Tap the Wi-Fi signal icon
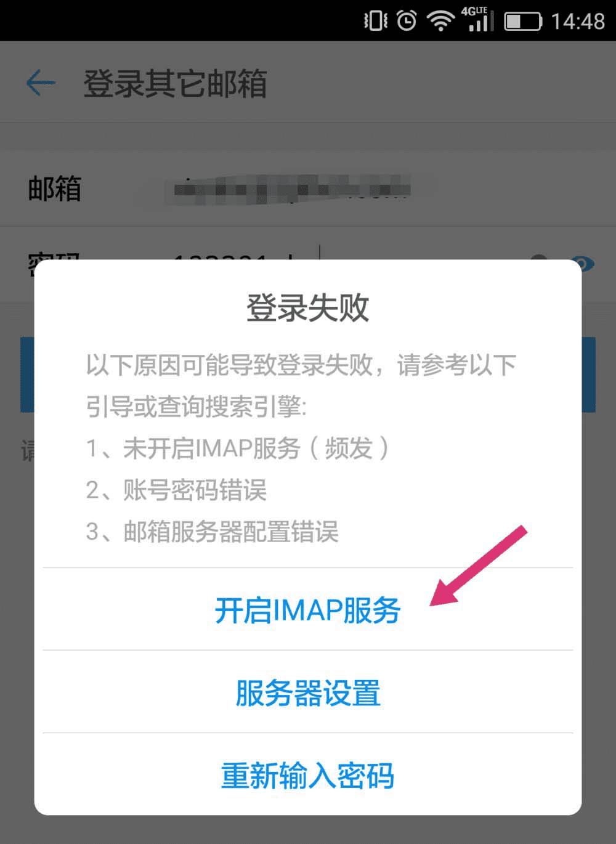 441,21
